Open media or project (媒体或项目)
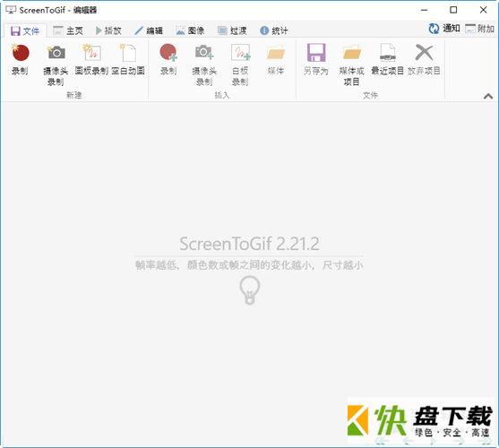 pos(352,65)
